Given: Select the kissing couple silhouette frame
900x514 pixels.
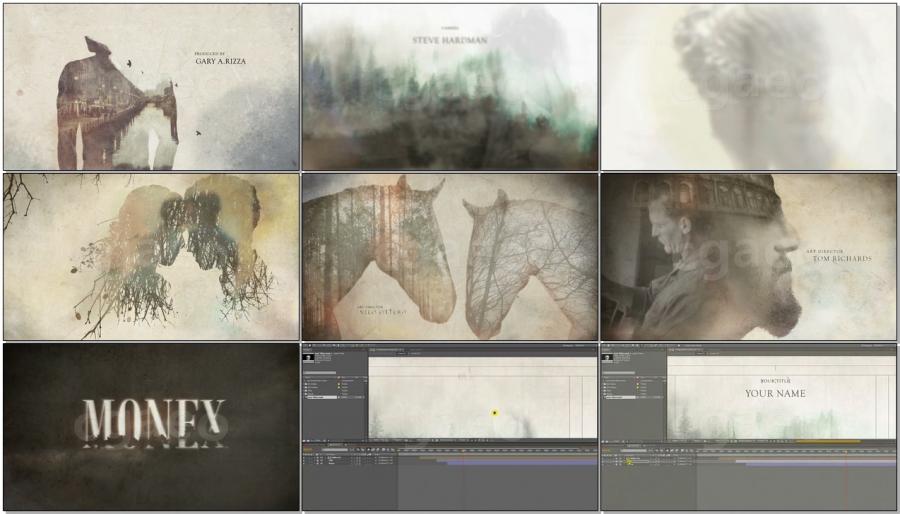Looking at the screenshot, I should [x=150, y=257].
